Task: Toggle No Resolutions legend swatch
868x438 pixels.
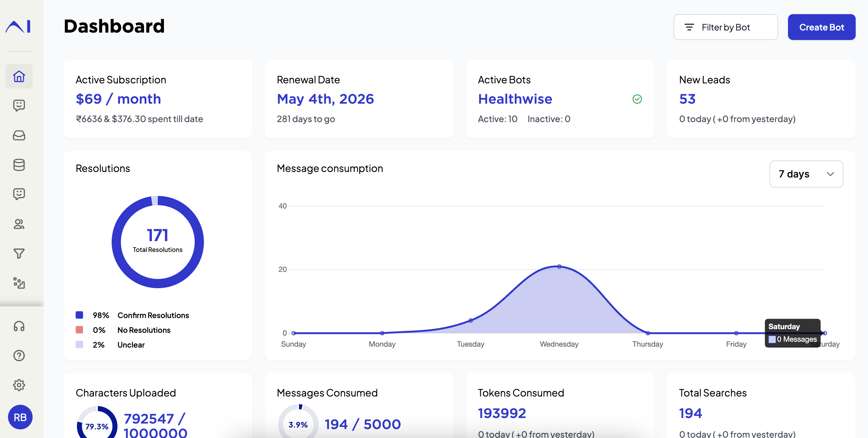Action: [80, 330]
